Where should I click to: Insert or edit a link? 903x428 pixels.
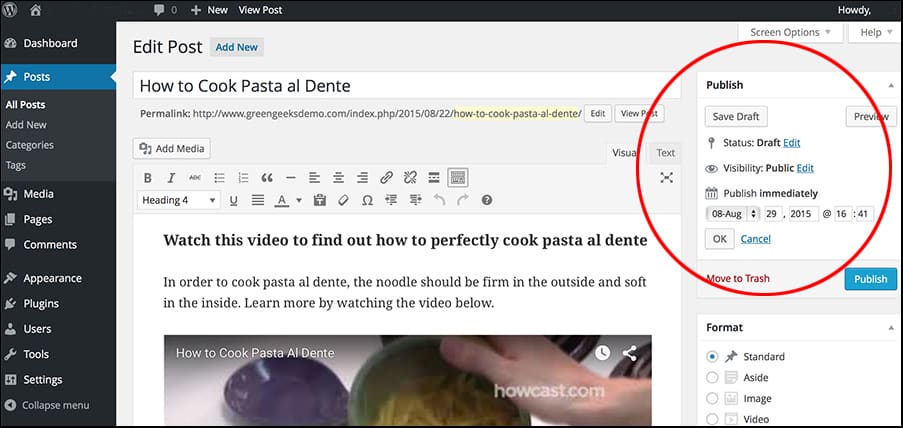click(386, 178)
